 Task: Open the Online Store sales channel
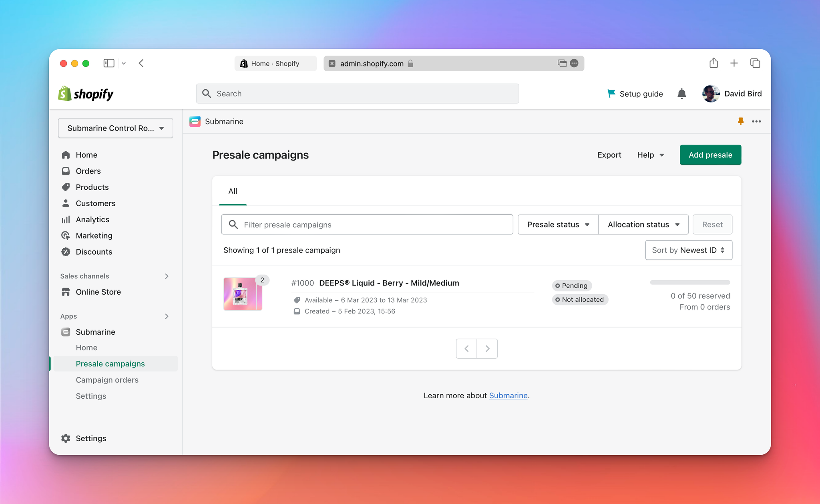(98, 292)
